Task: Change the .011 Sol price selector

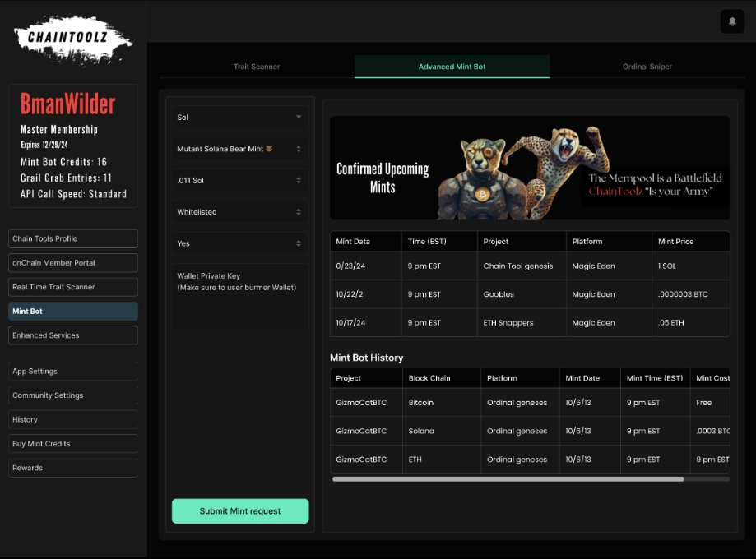Action: point(239,180)
